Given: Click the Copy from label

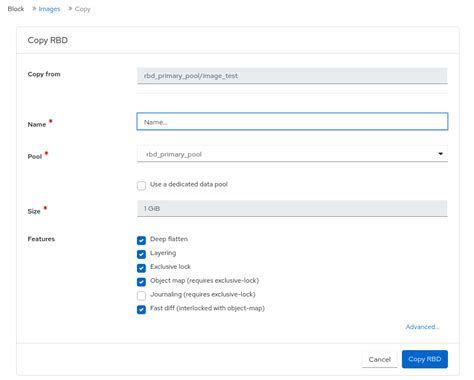Looking at the screenshot, I should tap(44, 74).
